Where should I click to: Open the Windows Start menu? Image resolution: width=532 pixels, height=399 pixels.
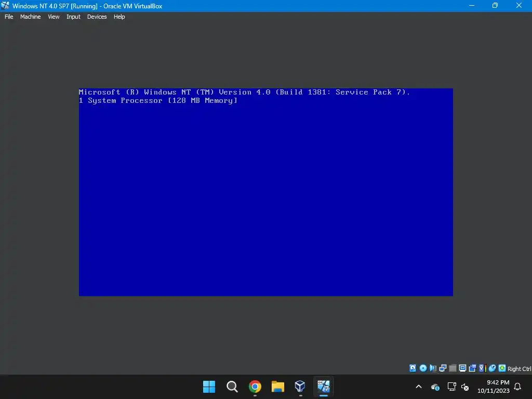209,387
